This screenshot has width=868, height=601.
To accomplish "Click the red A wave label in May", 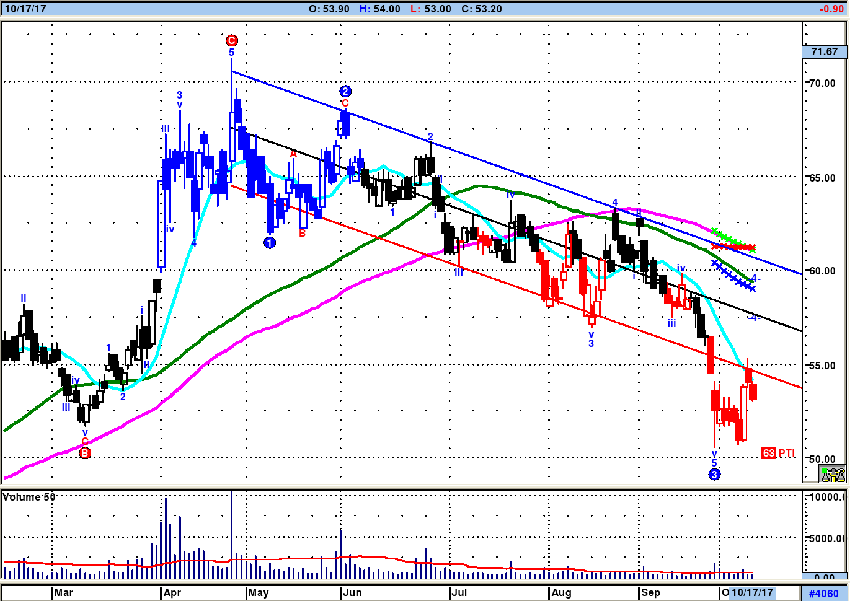I will point(293,154).
